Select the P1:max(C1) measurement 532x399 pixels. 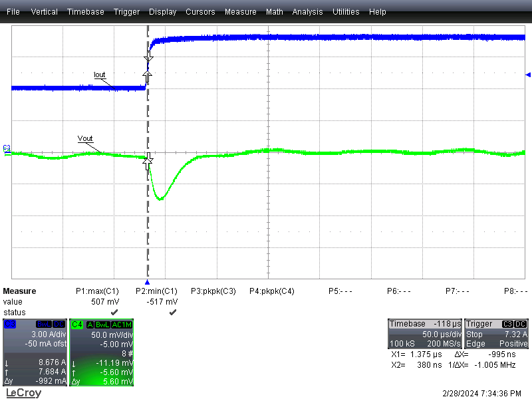[97, 291]
